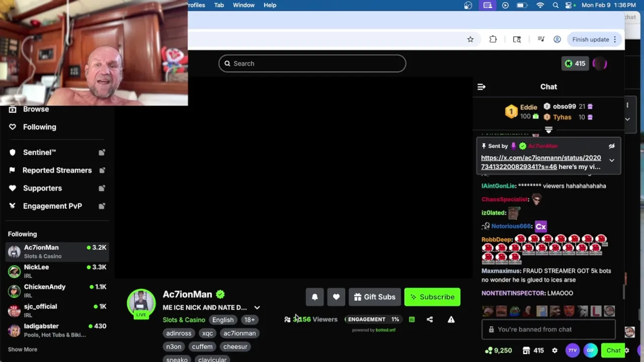Open the Chrome three-dot menu
Screen dimensions: 644x362
[x=615, y=39]
